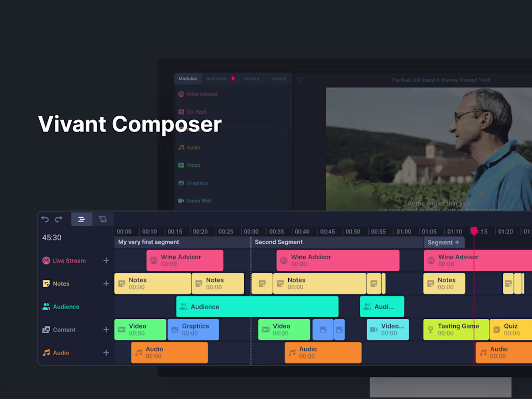Click the Audio module music note icon

pyautogui.click(x=181, y=147)
